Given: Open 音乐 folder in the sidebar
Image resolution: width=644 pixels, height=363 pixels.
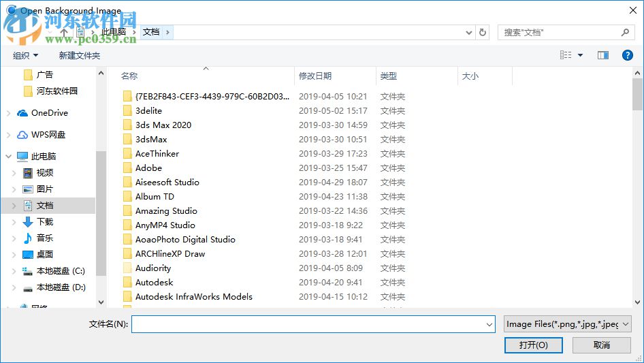Looking at the screenshot, I should point(38,238).
